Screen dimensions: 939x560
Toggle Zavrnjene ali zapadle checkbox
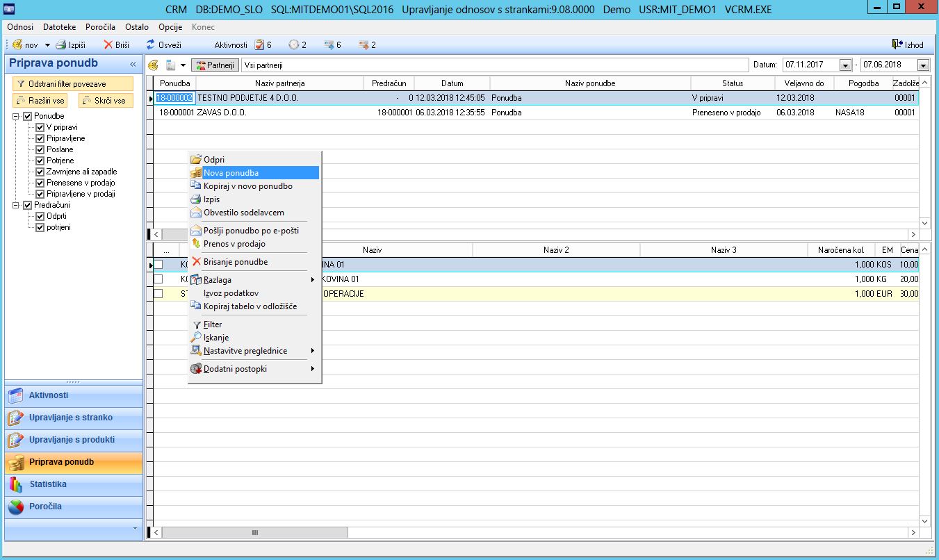(40, 172)
